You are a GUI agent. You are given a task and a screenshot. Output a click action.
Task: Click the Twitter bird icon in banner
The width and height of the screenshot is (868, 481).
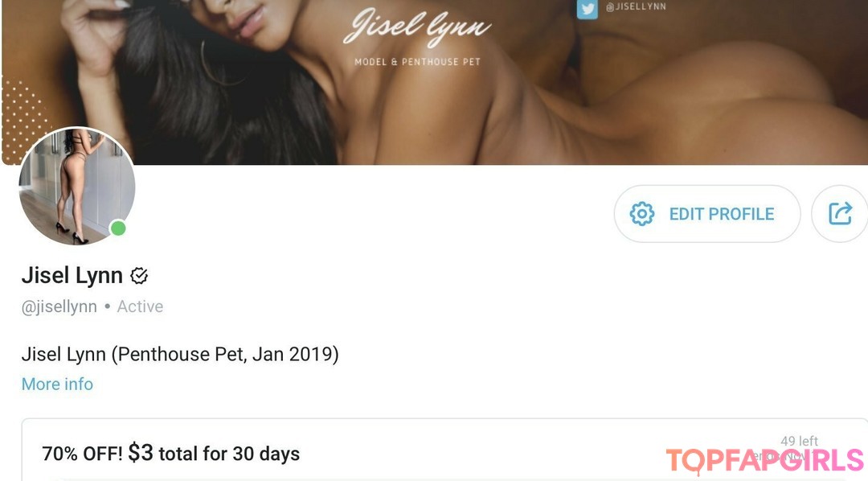pos(587,10)
